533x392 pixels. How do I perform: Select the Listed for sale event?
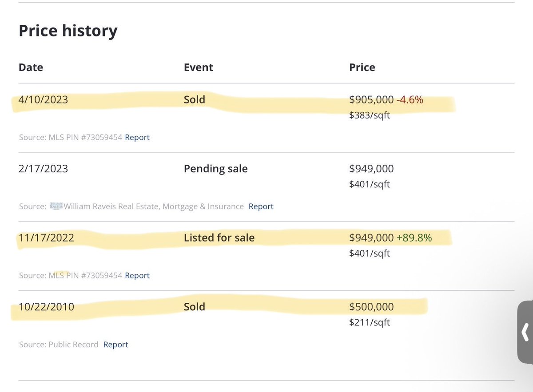click(219, 238)
